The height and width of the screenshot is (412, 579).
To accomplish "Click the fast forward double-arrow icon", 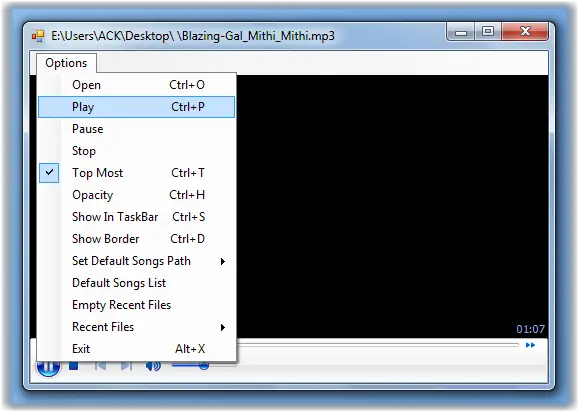I will click(530, 345).
